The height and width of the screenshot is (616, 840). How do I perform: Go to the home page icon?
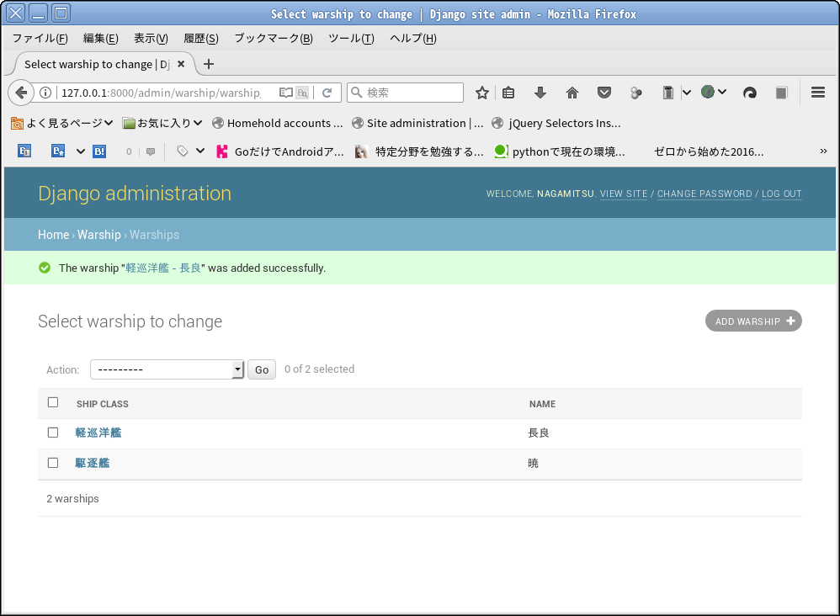(572, 93)
